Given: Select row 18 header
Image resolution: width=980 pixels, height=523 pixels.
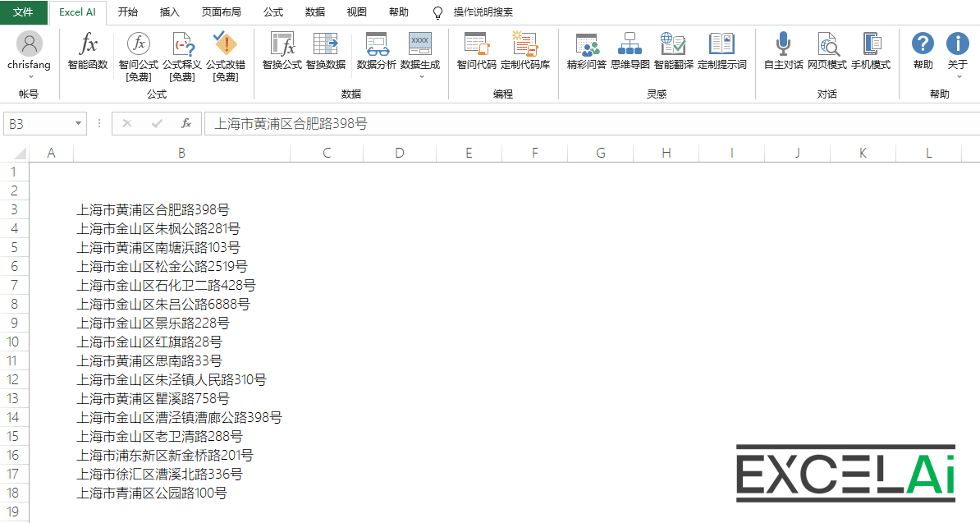Looking at the screenshot, I should coord(15,493).
